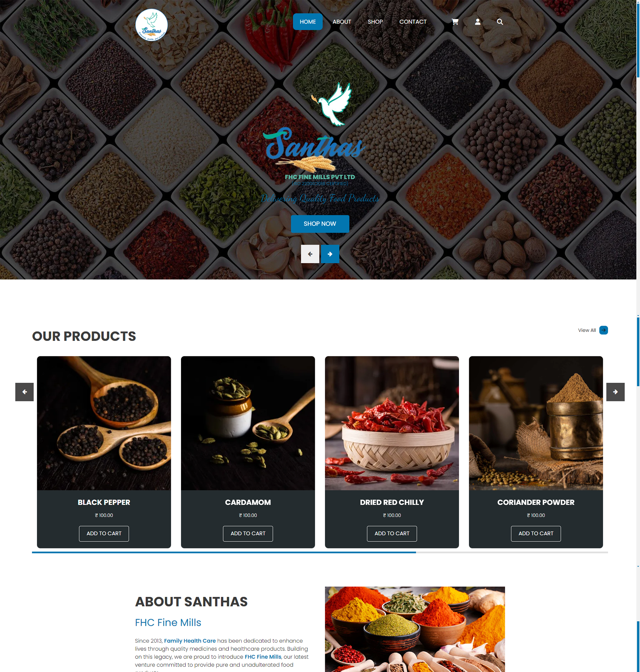Add Black Pepper to cart
This screenshot has height=672, width=640.
104,533
